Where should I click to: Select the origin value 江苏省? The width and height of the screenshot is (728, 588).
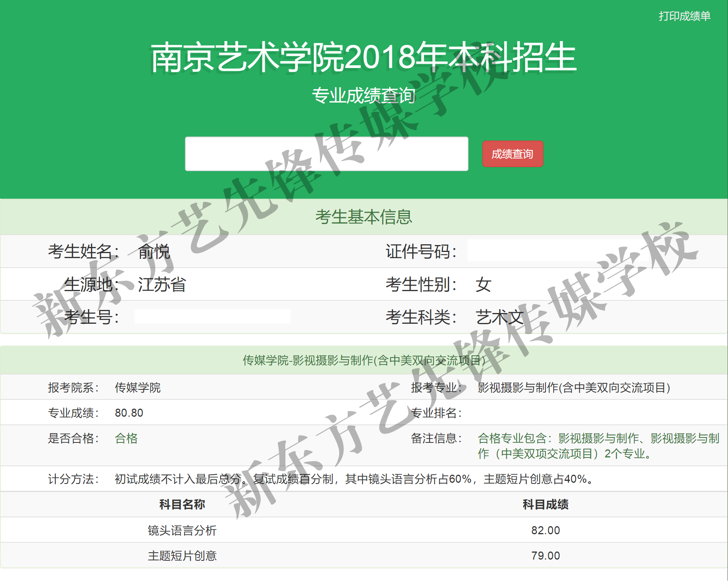[162, 285]
